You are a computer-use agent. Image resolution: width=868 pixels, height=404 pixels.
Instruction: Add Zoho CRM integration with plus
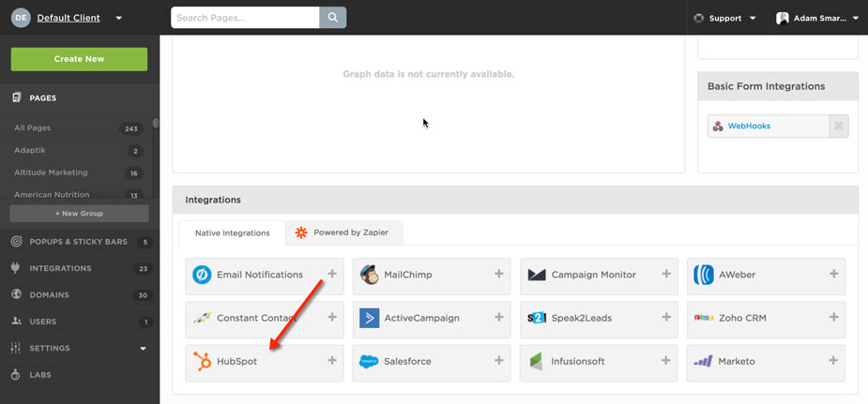pyautogui.click(x=833, y=317)
